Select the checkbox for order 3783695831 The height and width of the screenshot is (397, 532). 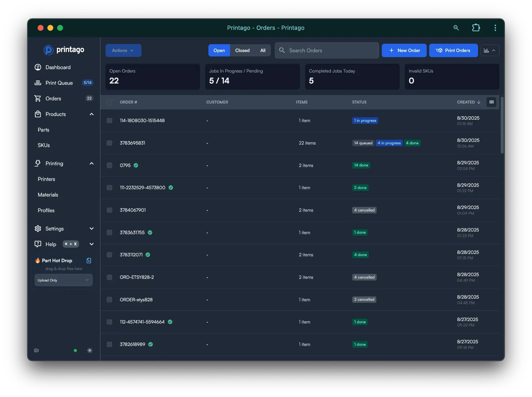[x=109, y=143]
